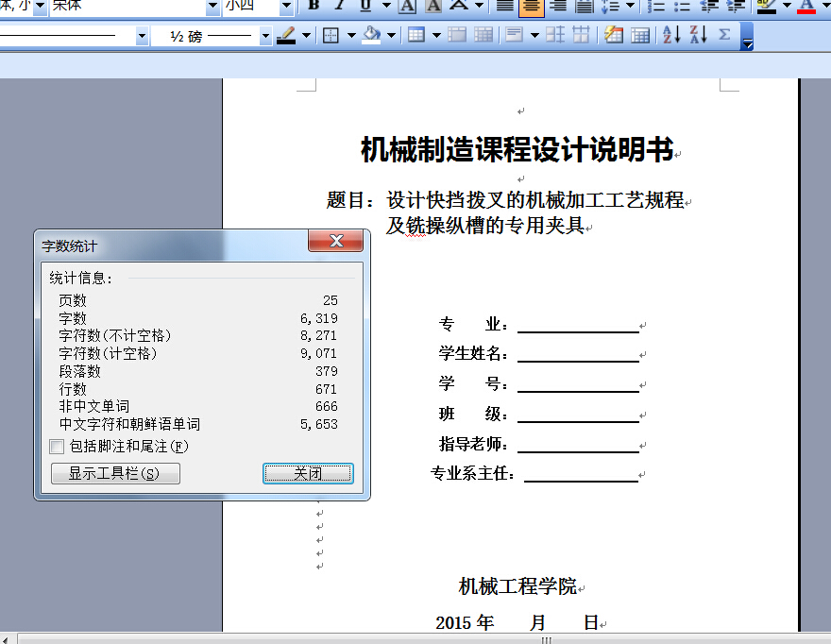The height and width of the screenshot is (644, 831).
Task: Apply character shading icon
Action: point(433,6)
